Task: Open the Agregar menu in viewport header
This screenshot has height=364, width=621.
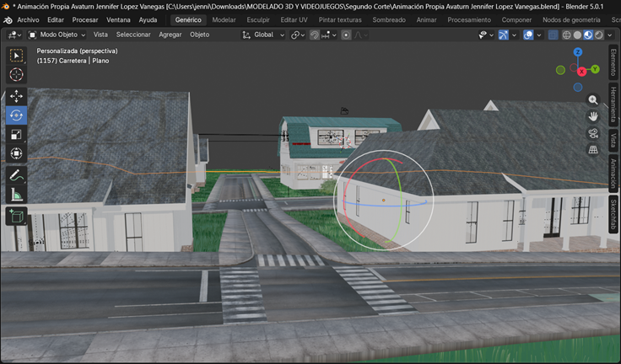Action: click(170, 35)
